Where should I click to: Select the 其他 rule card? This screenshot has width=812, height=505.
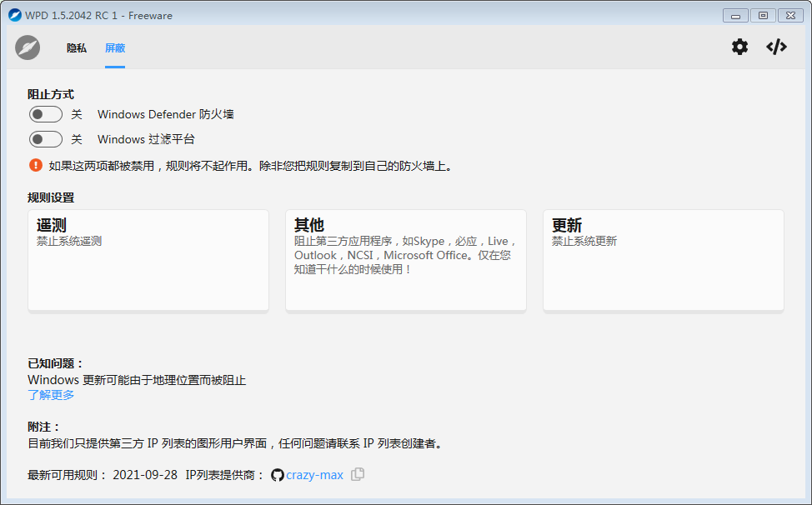coord(406,260)
